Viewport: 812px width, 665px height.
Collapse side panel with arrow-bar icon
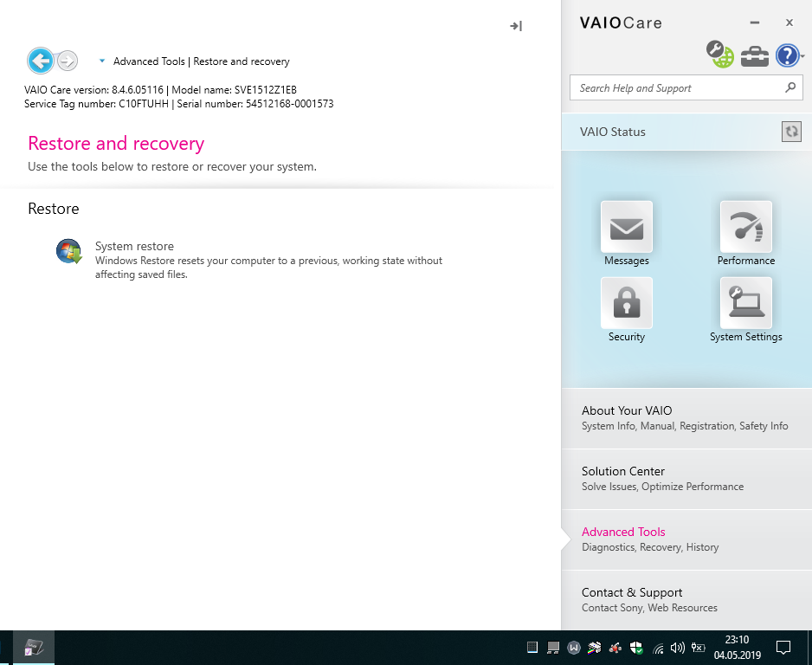click(516, 26)
